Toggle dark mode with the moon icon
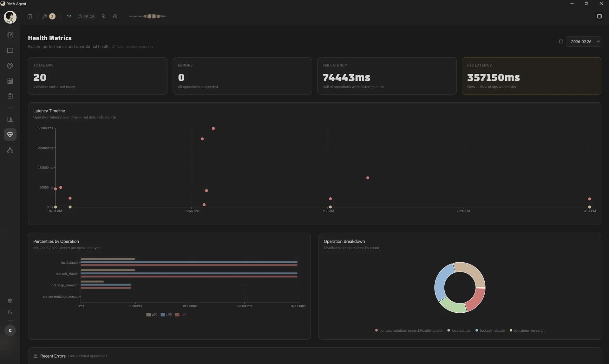Image resolution: width=609 pixels, height=364 pixels. tap(10, 312)
